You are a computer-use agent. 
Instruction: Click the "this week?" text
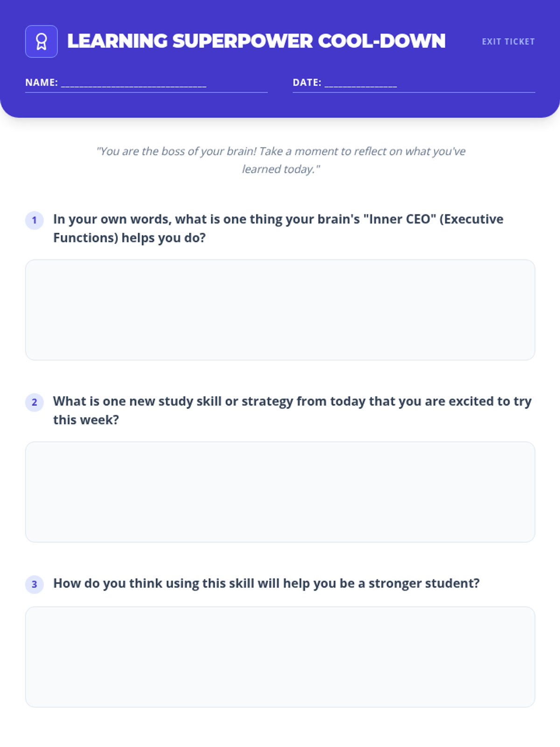pyautogui.click(x=86, y=420)
